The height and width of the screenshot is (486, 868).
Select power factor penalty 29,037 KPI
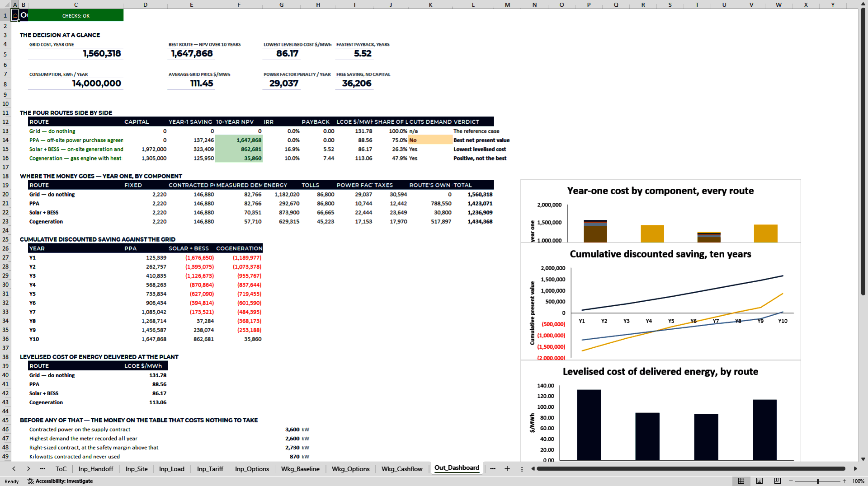coord(281,84)
